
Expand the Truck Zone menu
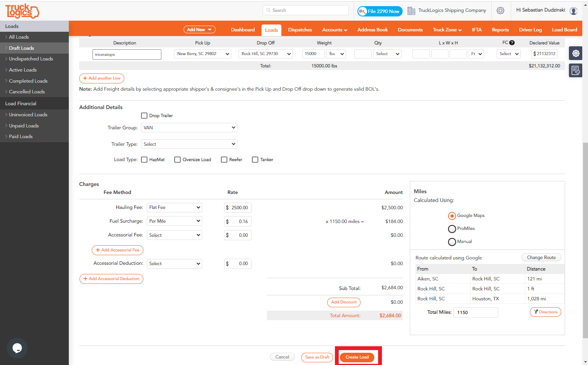pos(447,30)
